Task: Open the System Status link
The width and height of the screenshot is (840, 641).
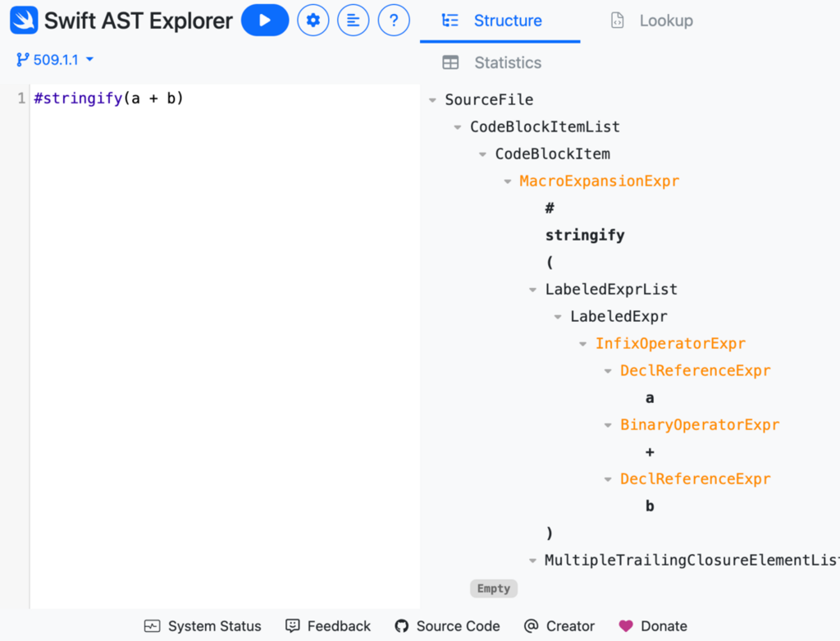Action: [203, 626]
